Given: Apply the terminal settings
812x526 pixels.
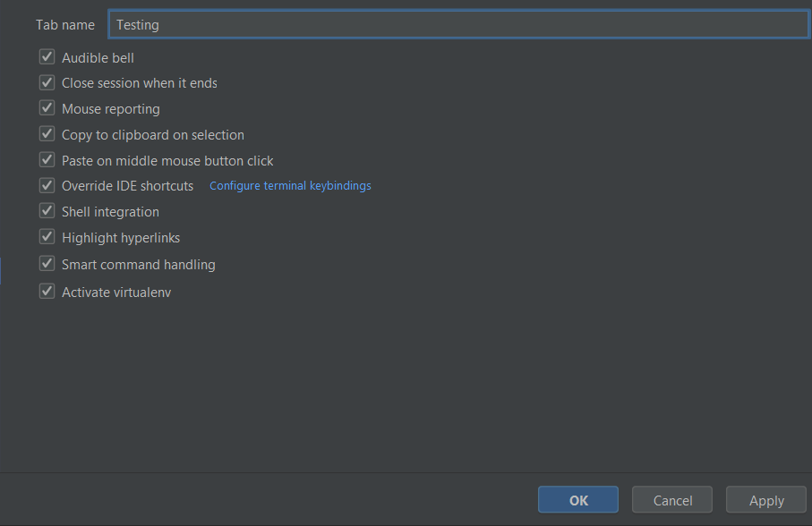Looking at the screenshot, I should [766, 500].
